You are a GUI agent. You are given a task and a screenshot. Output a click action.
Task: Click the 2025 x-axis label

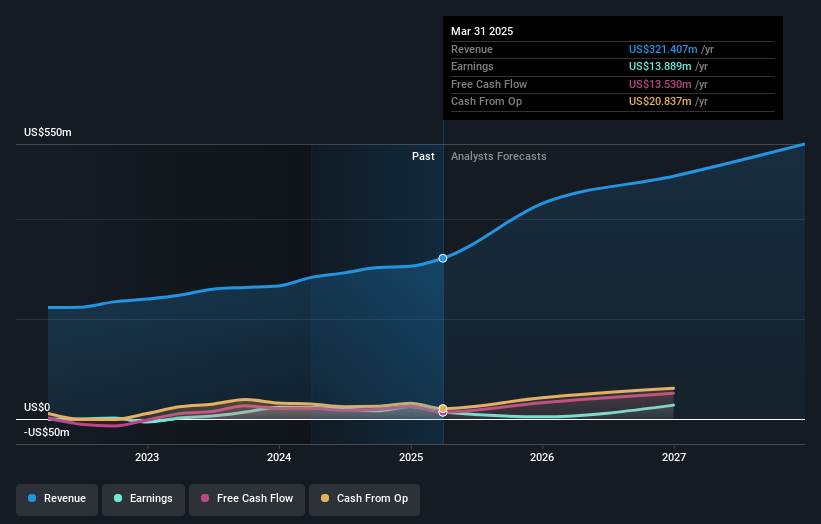tap(411, 457)
